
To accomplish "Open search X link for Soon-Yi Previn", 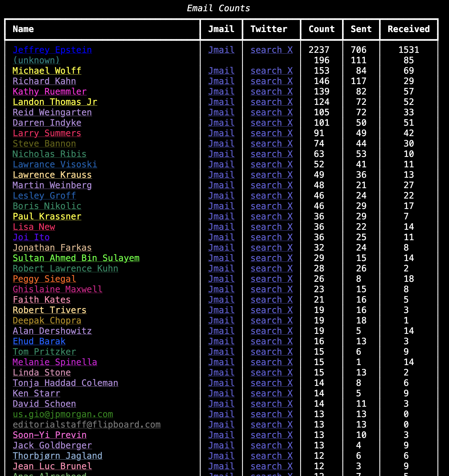I will point(272,435).
